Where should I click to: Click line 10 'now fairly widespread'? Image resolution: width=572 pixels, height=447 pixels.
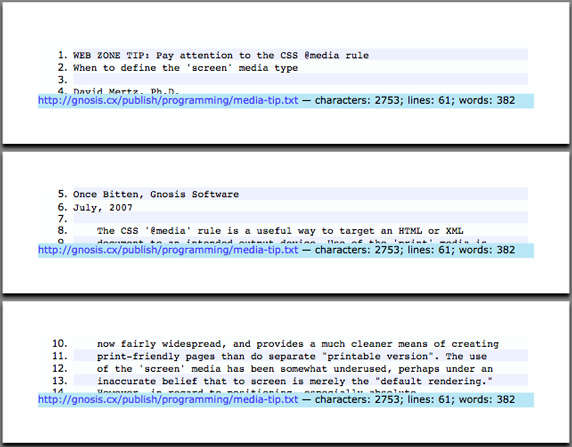pyautogui.click(x=298, y=344)
